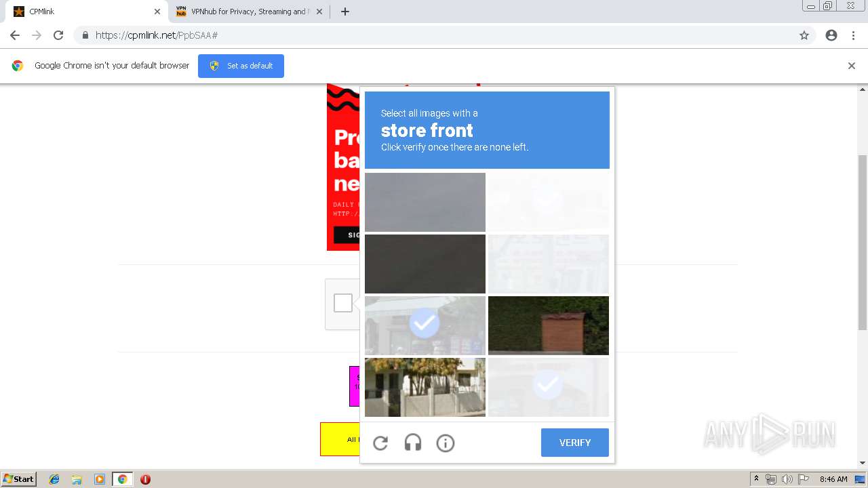Go forward in browser history
Screen dimensions: 868x488
(x=37, y=35)
